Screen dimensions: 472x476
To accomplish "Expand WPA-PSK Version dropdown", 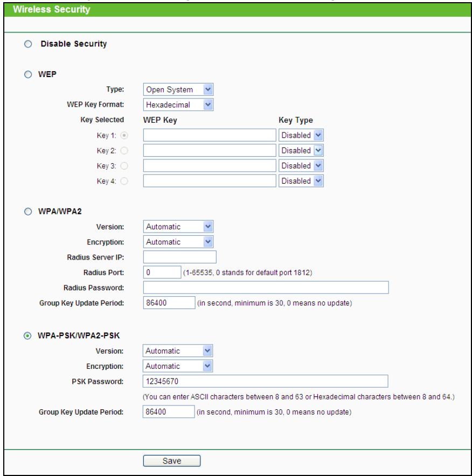I will pos(178,351).
